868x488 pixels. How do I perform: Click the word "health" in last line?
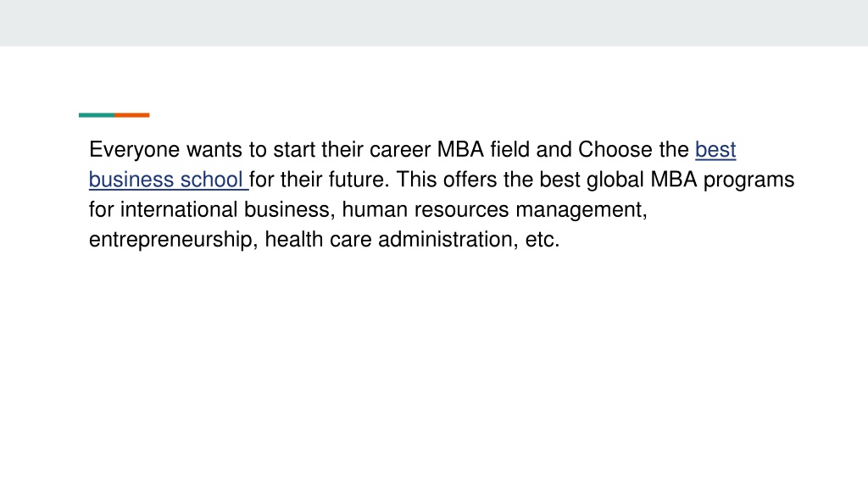(294, 240)
